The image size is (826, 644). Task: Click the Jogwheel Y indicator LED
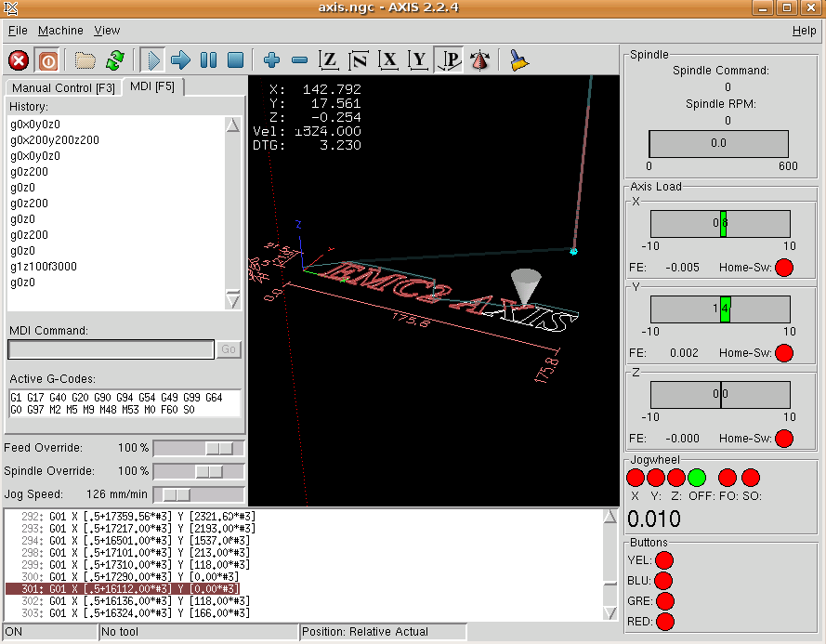655,478
